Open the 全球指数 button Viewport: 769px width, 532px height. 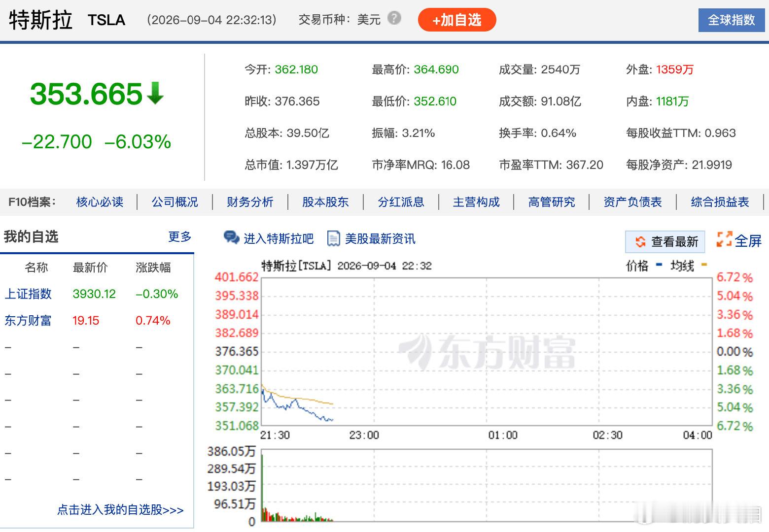point(732,20)
